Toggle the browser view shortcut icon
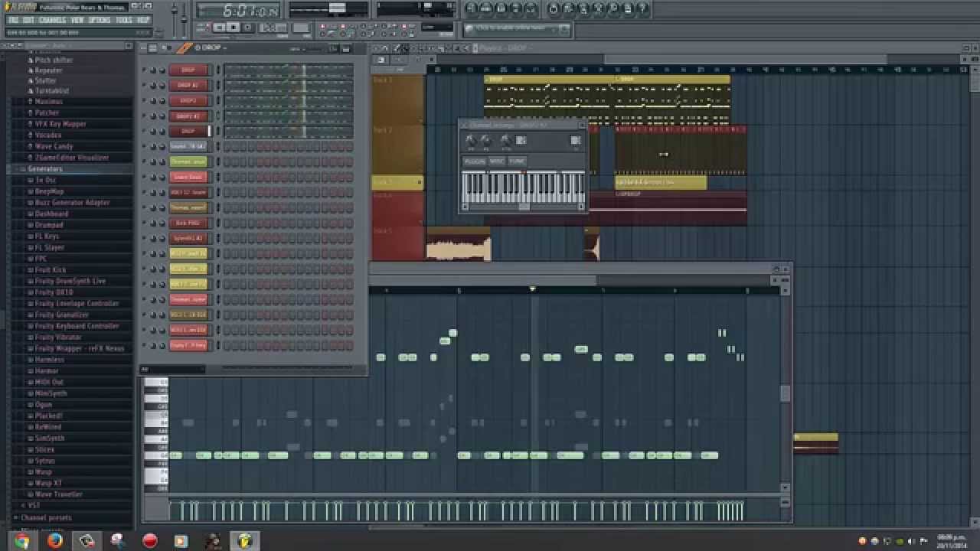The height and width of the screenshot is (551, 980). coord(517,8)
